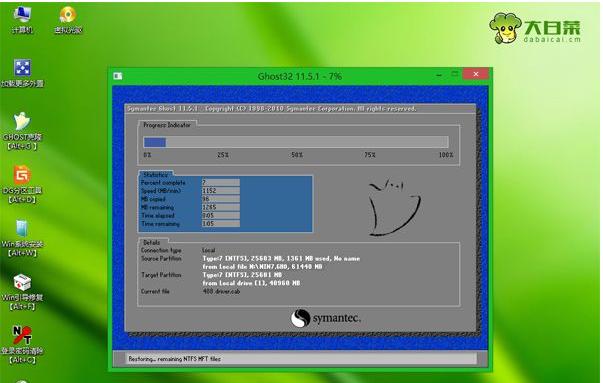
Task: Maximize the Ghost32 window
Action: [455, 74]
